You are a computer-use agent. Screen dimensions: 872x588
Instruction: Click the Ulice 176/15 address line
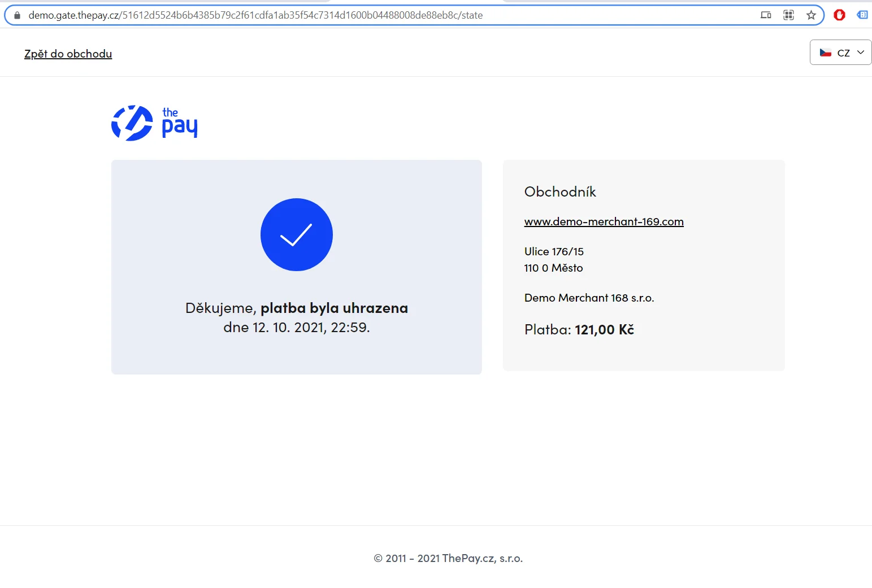tap(554, 251)
